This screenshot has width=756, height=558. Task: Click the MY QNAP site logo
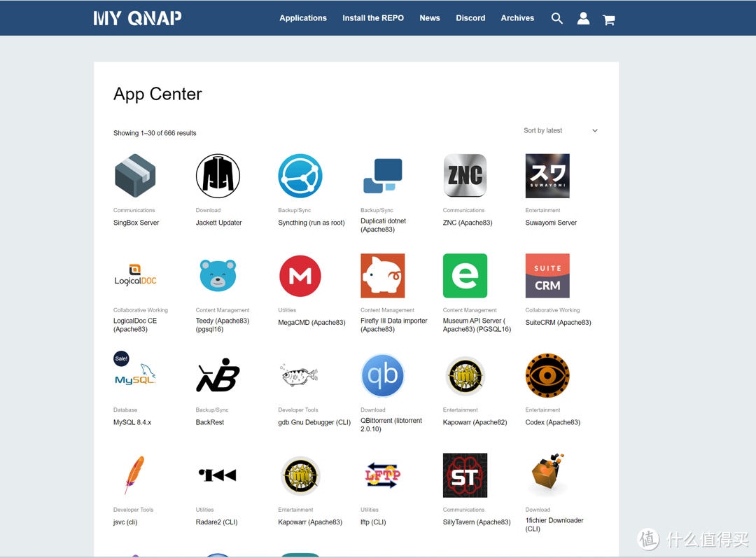[137, 18]
